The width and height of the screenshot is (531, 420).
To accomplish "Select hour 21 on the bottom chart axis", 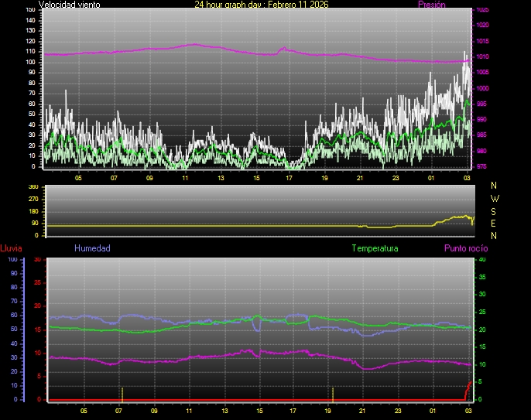I will click(x=362, y=411).
